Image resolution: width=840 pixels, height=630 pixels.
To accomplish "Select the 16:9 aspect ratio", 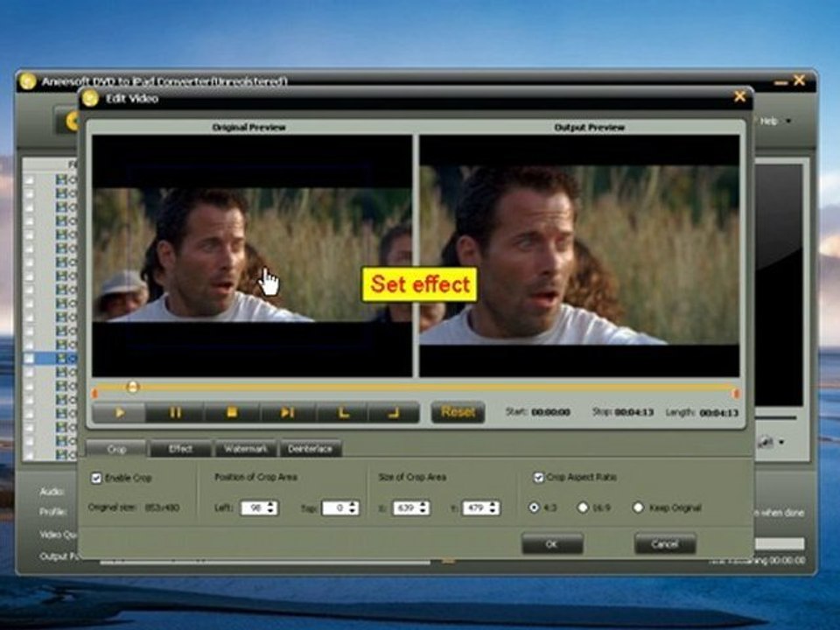I will pyautogui.click(x=583, y=507).
